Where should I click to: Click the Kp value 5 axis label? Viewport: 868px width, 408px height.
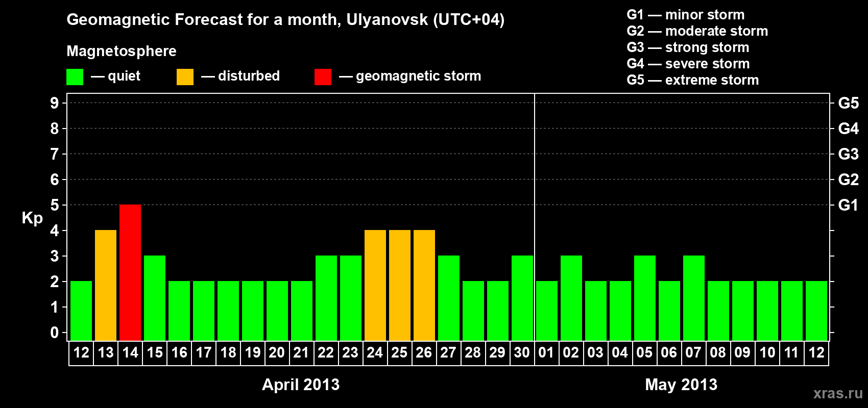pyautogui.click(x=55, y=205)
